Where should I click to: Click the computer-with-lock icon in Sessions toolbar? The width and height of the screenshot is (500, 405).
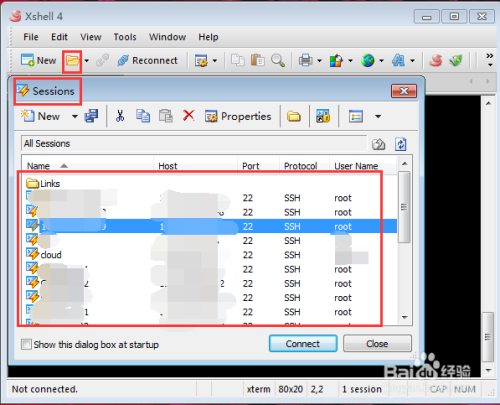(x=323, y=116)
